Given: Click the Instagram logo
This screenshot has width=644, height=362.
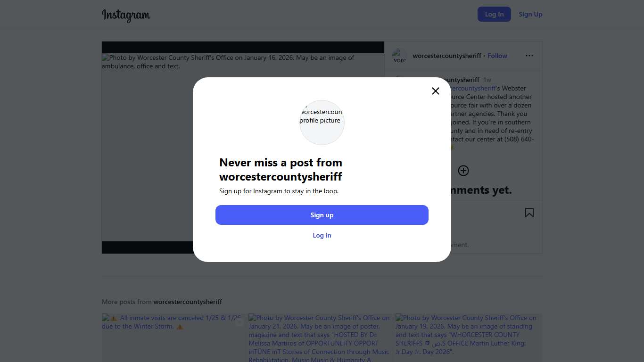Looking at the screenshot, I should tap(126, 15).
